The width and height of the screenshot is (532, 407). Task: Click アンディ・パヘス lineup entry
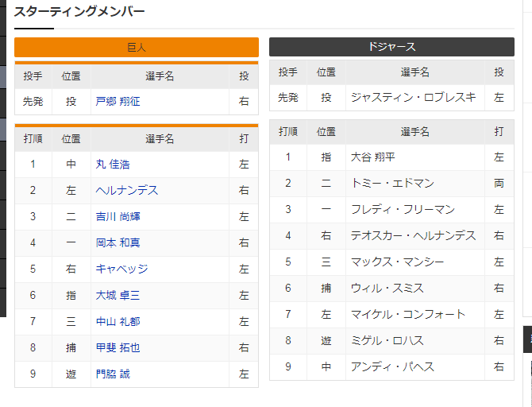click(392, 366)
